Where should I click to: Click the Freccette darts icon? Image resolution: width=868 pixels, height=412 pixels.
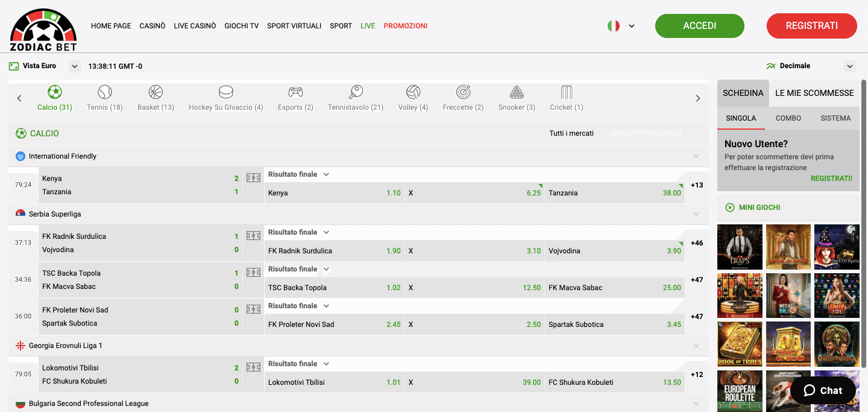[463, 92]
